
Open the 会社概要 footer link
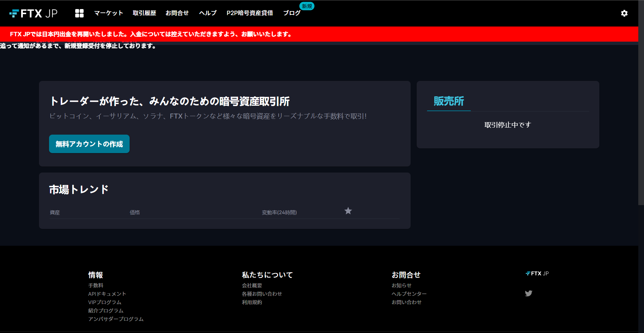point(252,285)
